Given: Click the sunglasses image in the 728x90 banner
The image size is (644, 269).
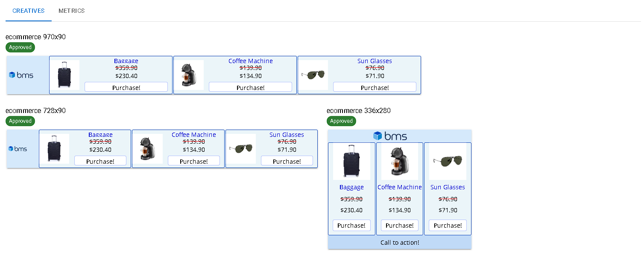Looking at the screenshot, I should [241, 149].
